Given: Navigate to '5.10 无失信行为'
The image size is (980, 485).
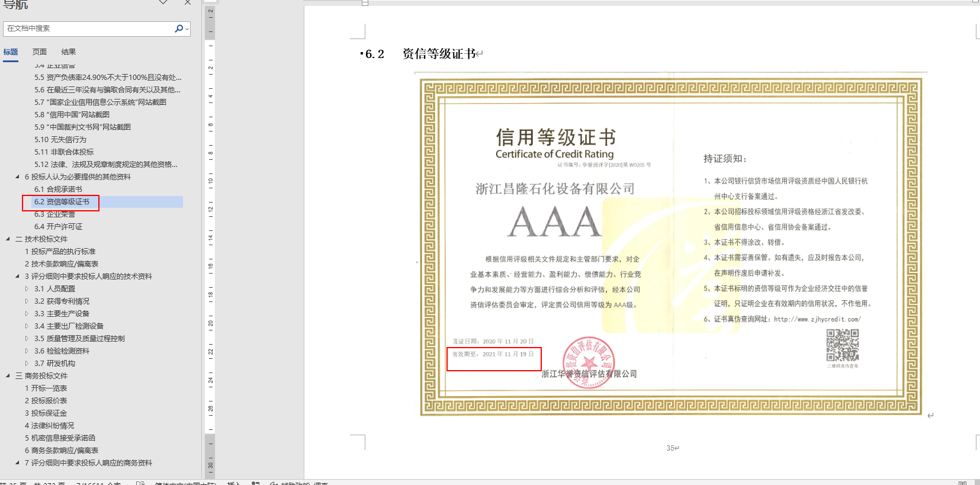Looking at the screenshot, I should [60, 140].
